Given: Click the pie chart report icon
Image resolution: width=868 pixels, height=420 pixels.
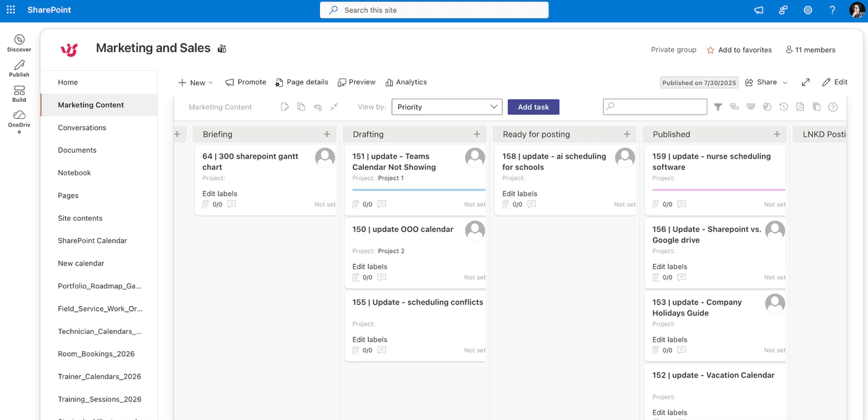Looking at the screenshot, I should 767,107.
